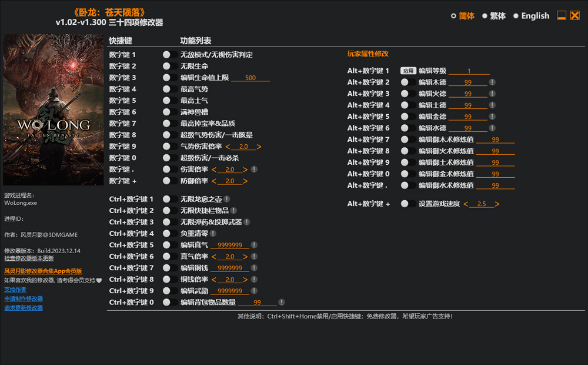The height and width of the screenshot is (365, 588).
Task: Increase 伤害倍率 with right arrow
Action: [x=245, y=170]
